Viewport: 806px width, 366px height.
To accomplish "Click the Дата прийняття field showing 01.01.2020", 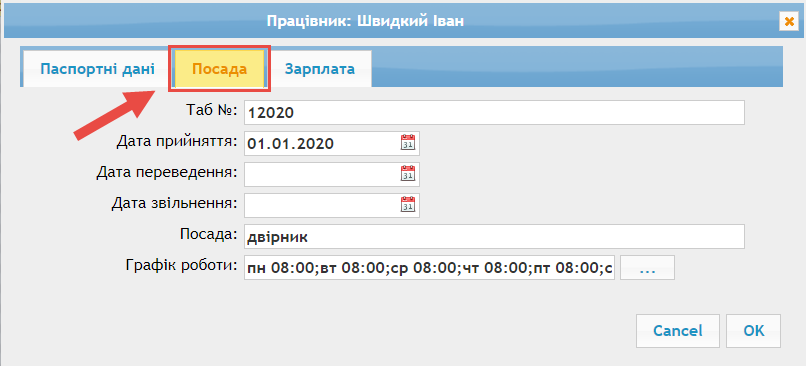I will (321, 143).
